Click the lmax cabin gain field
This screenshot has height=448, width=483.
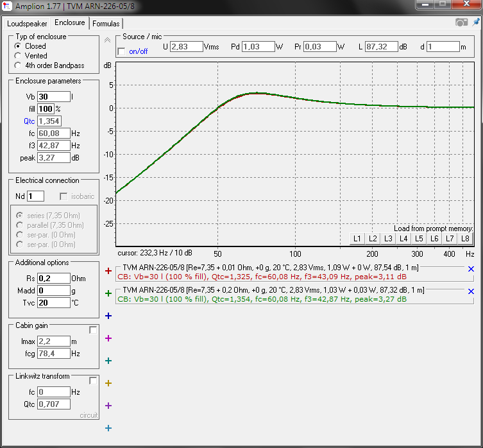tap(54, 341)
